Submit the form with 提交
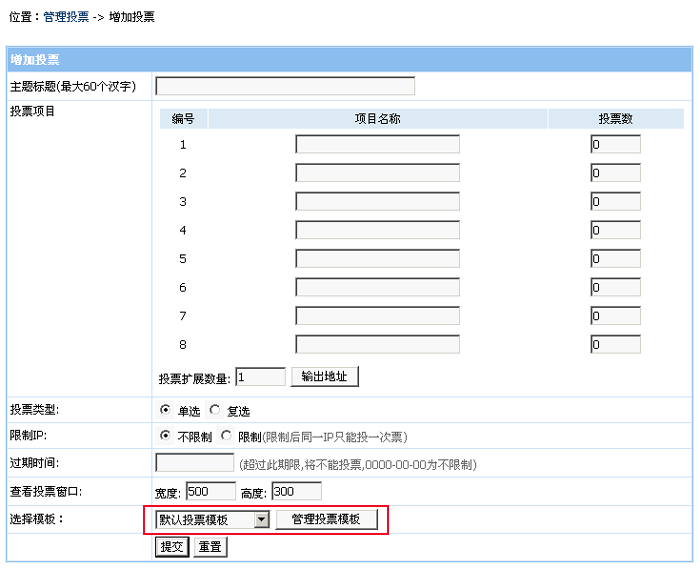700x569 pixels. coord(172,547)
